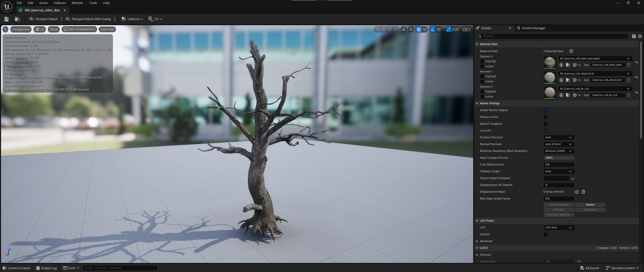The height and width of the screenshot is (272, 644).
Task: Browse to Element 1 material in Content Browser
Action: (568, 80)
